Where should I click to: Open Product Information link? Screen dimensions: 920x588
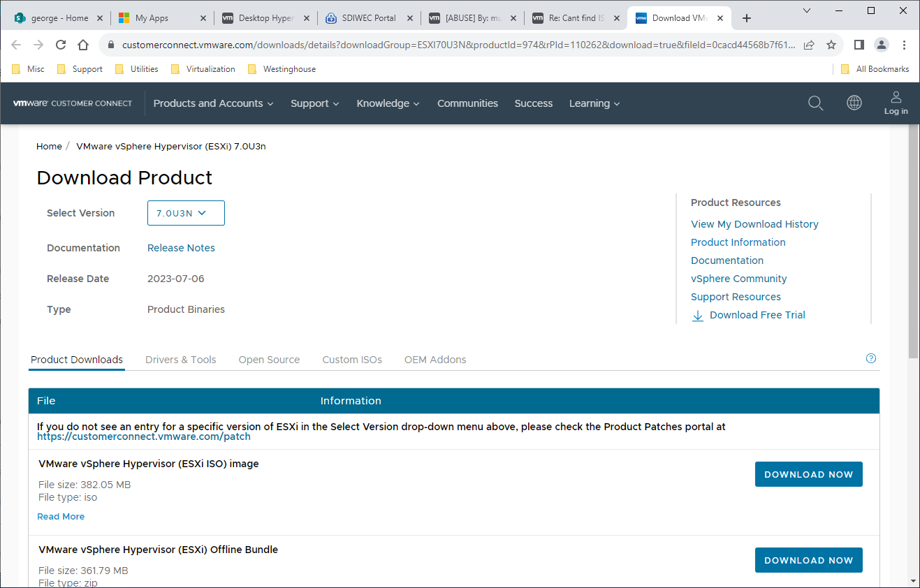click(x=738, y=242)
